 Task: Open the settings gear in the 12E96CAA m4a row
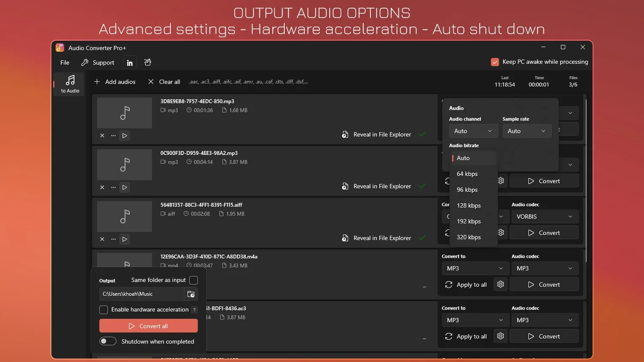pyautogui.click(x=501, y=285)
